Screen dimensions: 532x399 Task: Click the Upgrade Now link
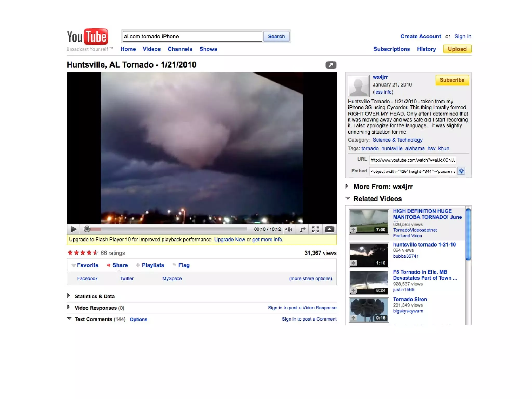point(229,240)
